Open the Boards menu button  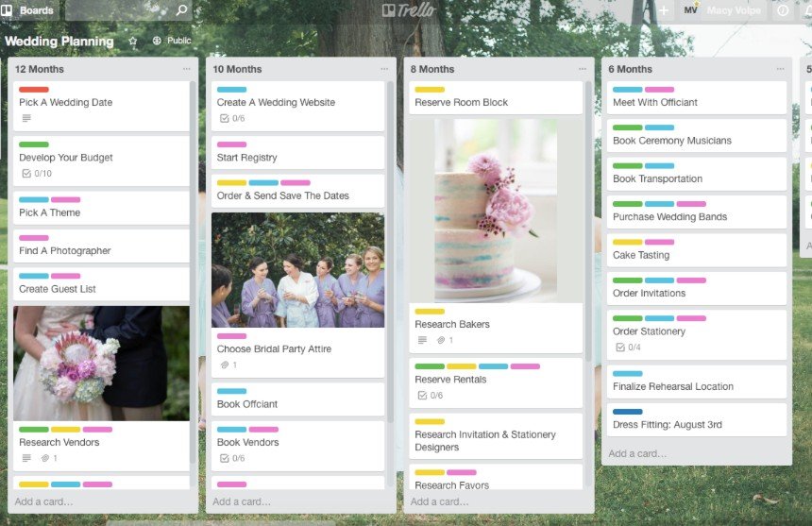click(x=29, y=10)
